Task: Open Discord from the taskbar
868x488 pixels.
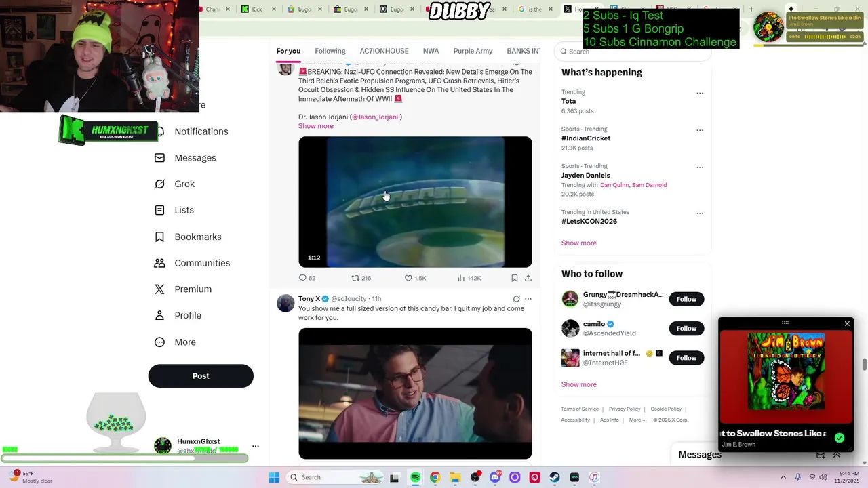Action: point(495,477)
